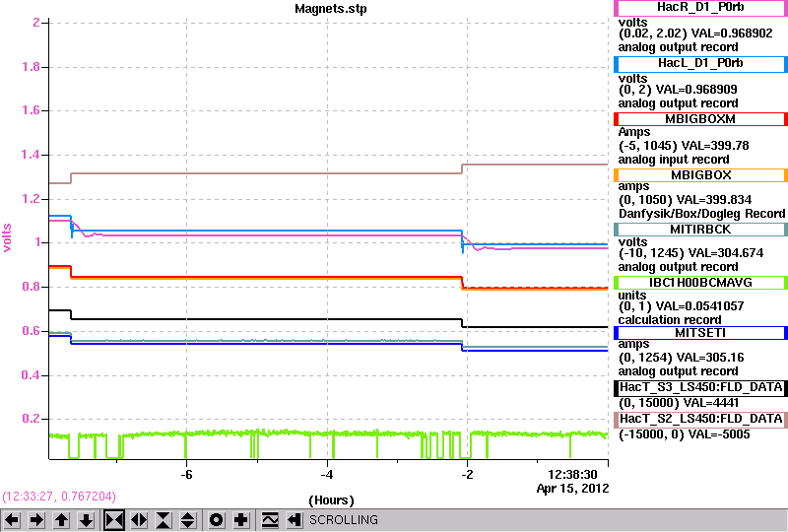
Task: Select the teal MITIRBCK legend box
Action: click(700, 230)
